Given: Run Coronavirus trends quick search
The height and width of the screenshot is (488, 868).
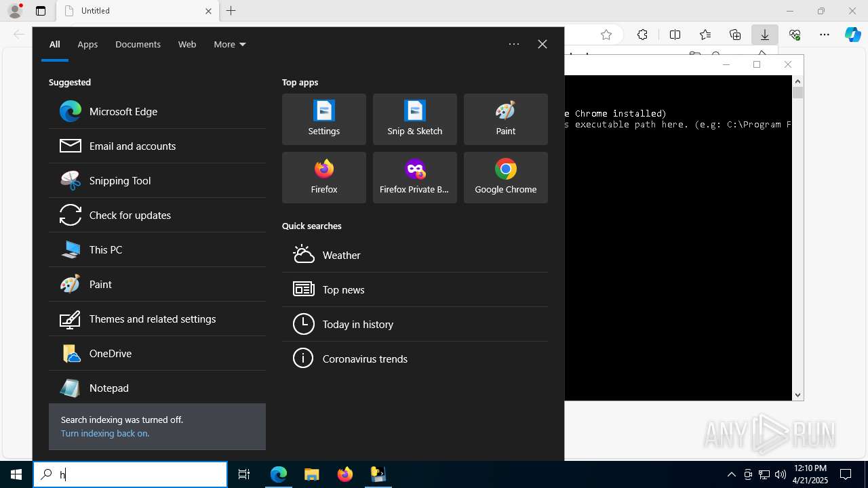Looking at the screenshot, I should (x=415, y=359).
